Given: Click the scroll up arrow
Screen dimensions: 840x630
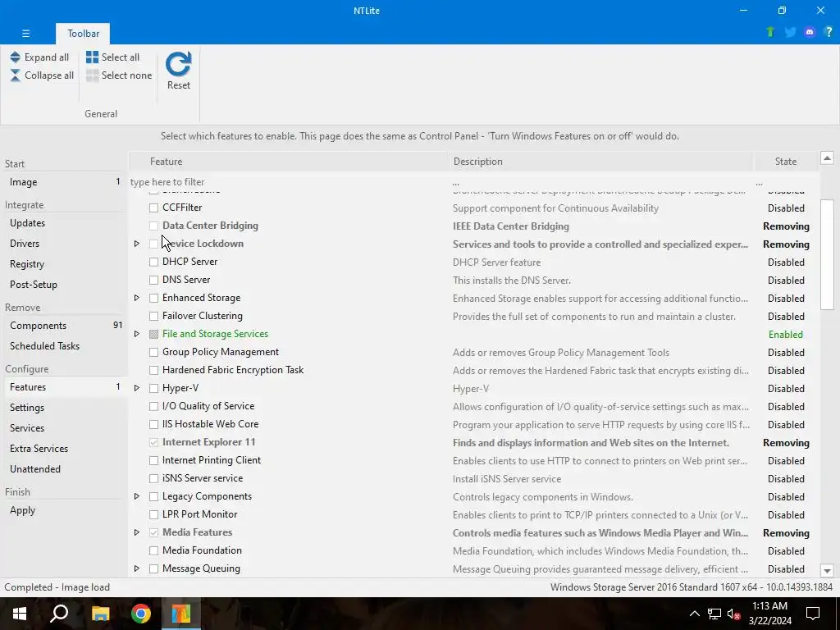Looking at the screenshot, I should 827,158.
